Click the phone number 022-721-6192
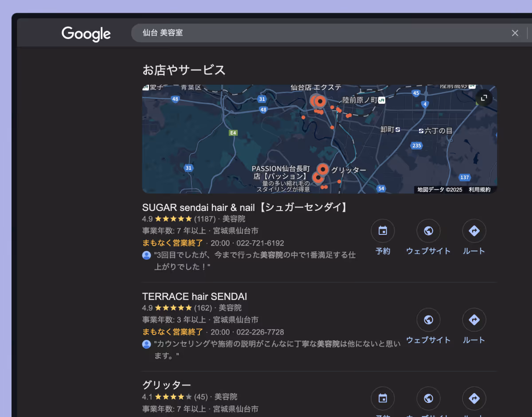532x417 pixels. (260, 243)
